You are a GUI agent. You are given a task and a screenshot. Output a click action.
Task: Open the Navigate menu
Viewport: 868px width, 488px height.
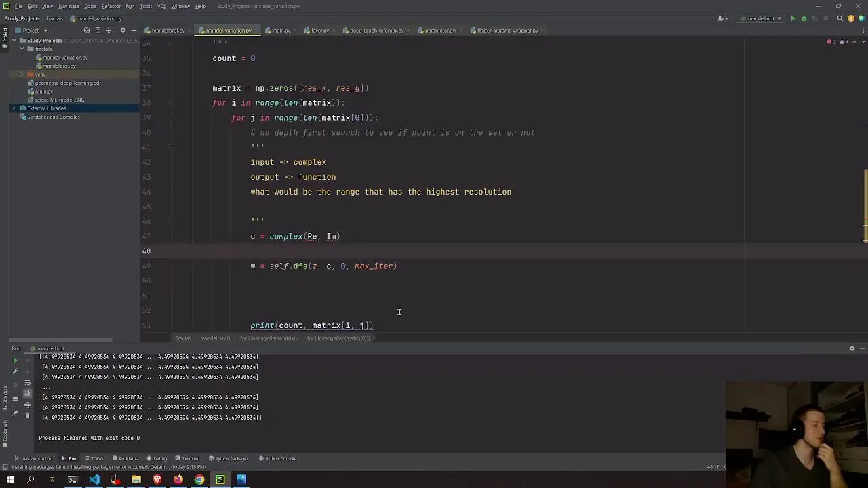[x=68, y=6]
